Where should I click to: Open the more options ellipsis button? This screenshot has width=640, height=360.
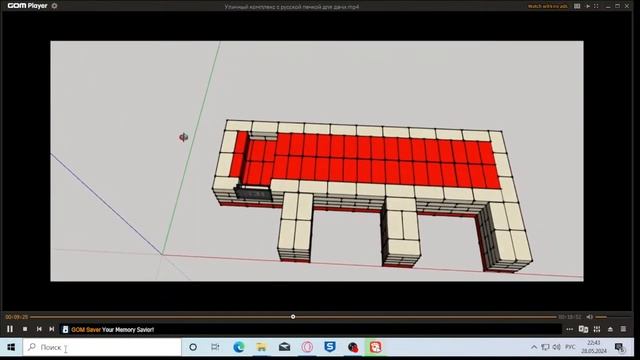coord(569,329)
